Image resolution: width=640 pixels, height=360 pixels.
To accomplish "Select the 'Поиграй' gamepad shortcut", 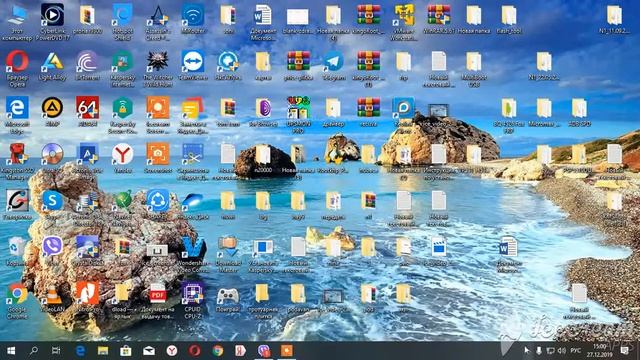I will [x=228, y=298].
